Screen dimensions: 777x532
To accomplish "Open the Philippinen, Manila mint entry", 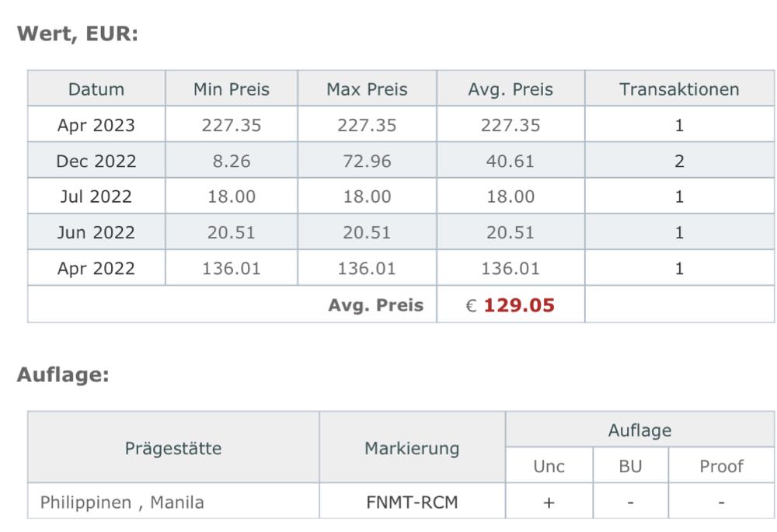I will coord(122,502).
